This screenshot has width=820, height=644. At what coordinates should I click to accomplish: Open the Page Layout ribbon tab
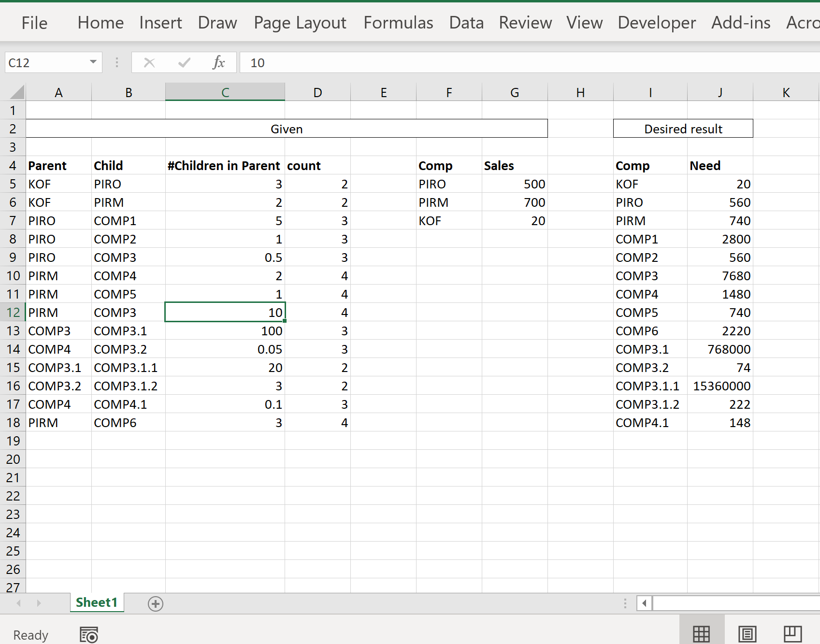(300, 23)
